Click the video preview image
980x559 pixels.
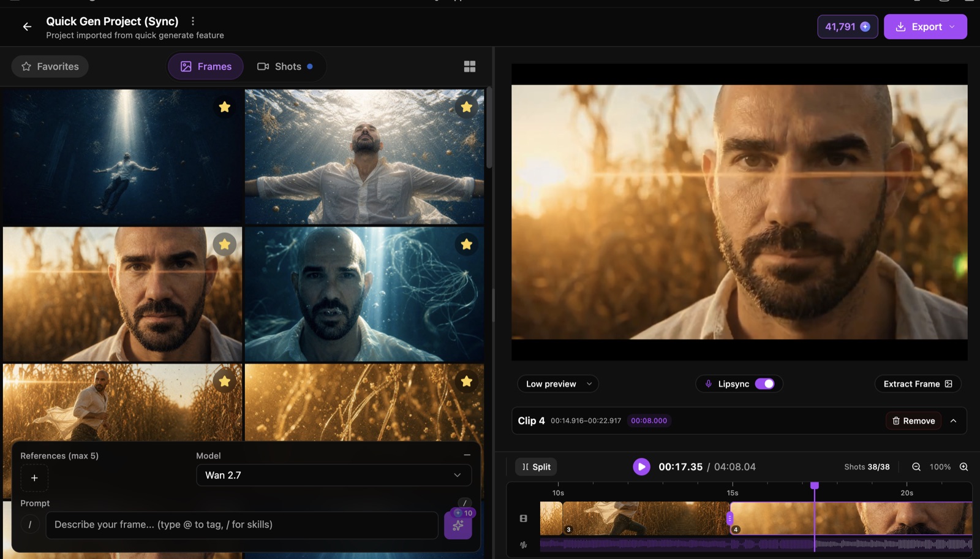click(x=739, y=212)
